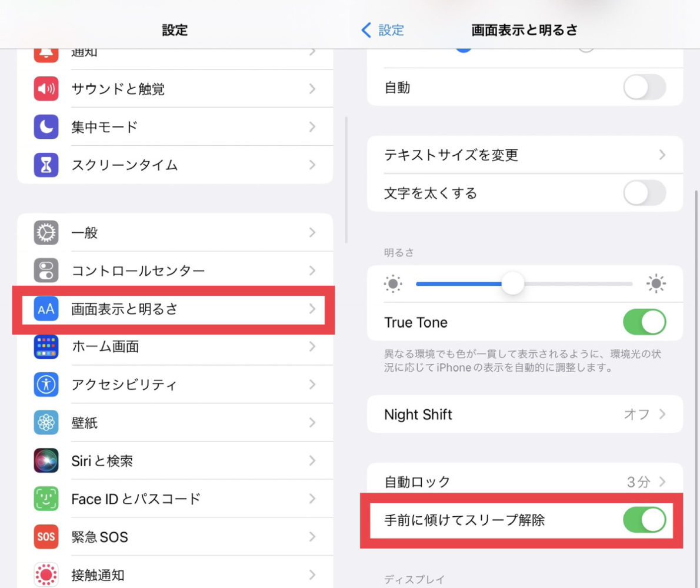This screenshot has height=588, width=700.
Task: Tap the 壁紙 flower icon
Action: [46, 422]
